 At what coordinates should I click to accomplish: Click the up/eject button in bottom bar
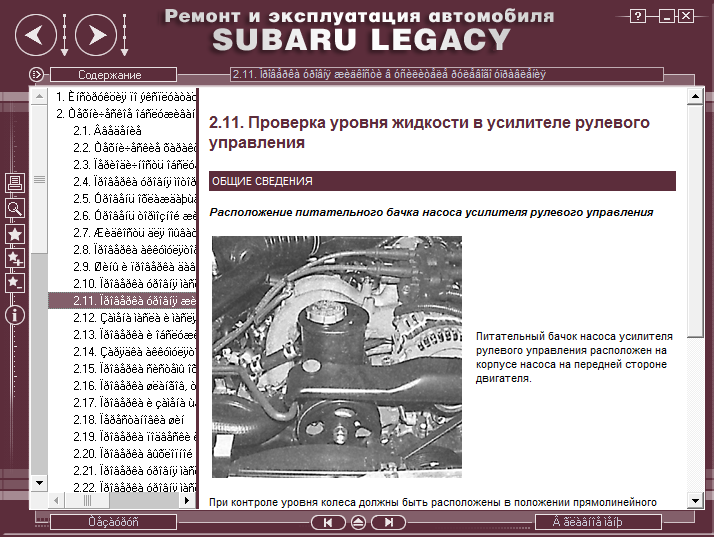tap(358, 522)
